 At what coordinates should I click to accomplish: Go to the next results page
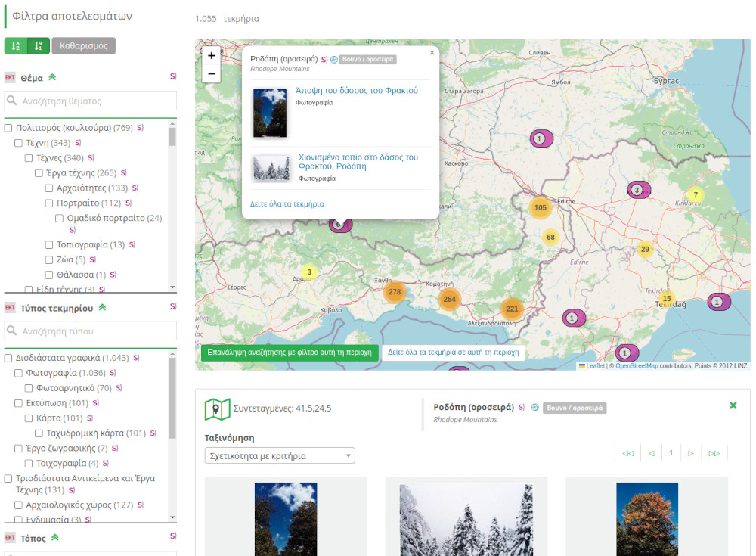(690, 453)
